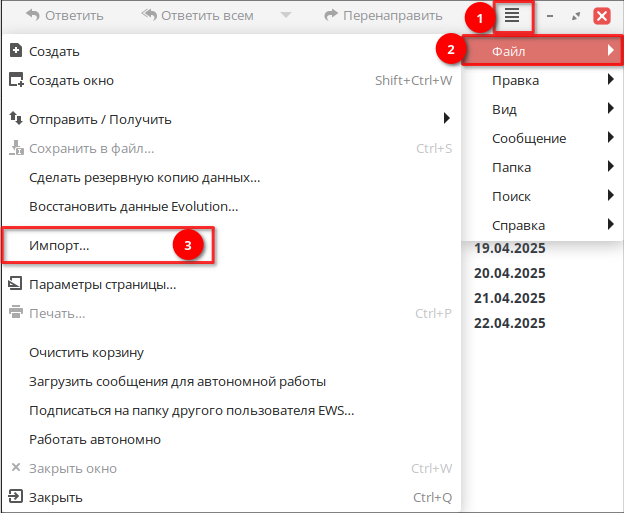Open the Поиск menu
624x513 pixels.
(x=542, y=196)
